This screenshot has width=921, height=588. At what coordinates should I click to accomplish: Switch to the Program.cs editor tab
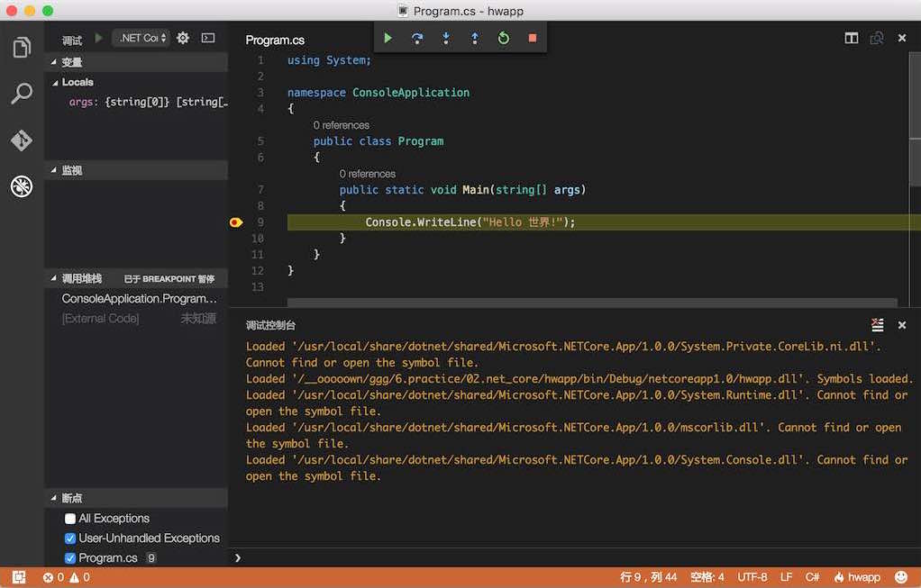point(275,40)
